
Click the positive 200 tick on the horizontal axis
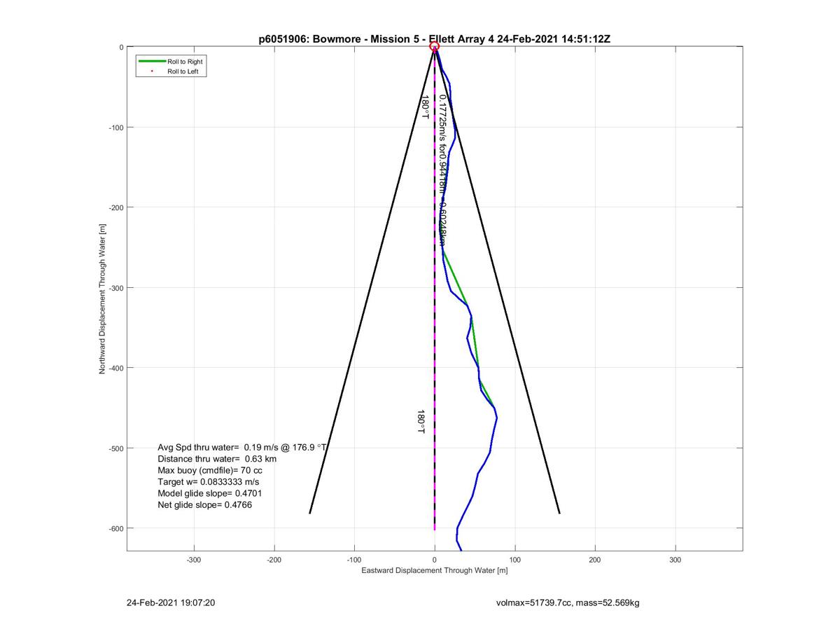595,560
